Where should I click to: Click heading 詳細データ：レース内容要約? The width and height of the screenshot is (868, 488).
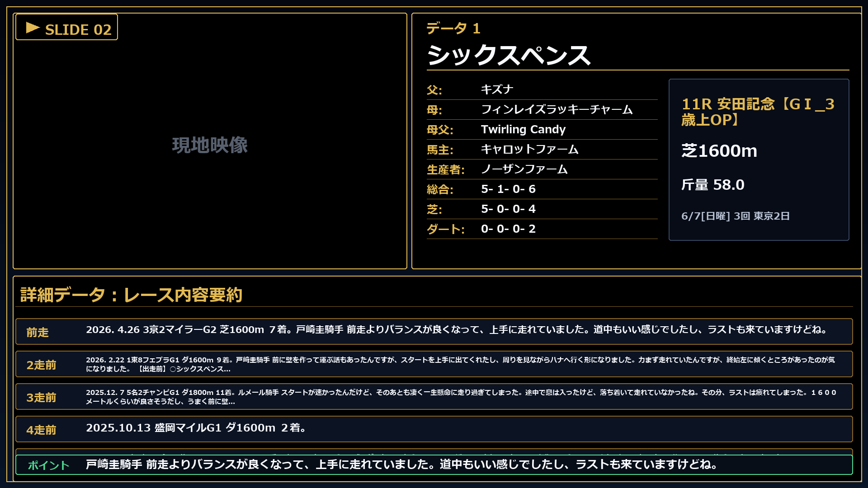(x=131, y=295)
